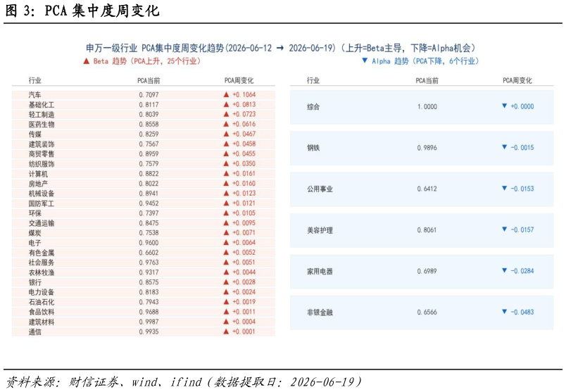Click the 银行 row label
This screenshot has width=566, height=392.
35,282
